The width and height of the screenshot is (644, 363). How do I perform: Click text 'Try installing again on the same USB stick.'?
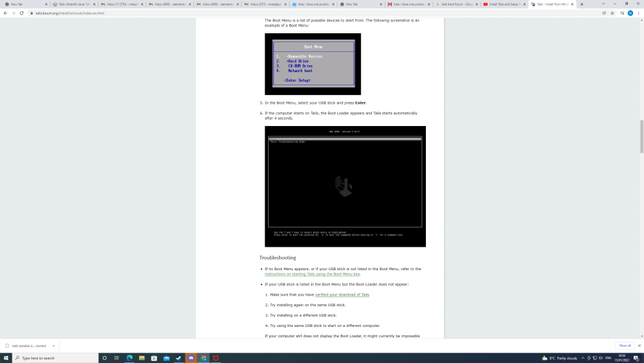pos(307,305)
